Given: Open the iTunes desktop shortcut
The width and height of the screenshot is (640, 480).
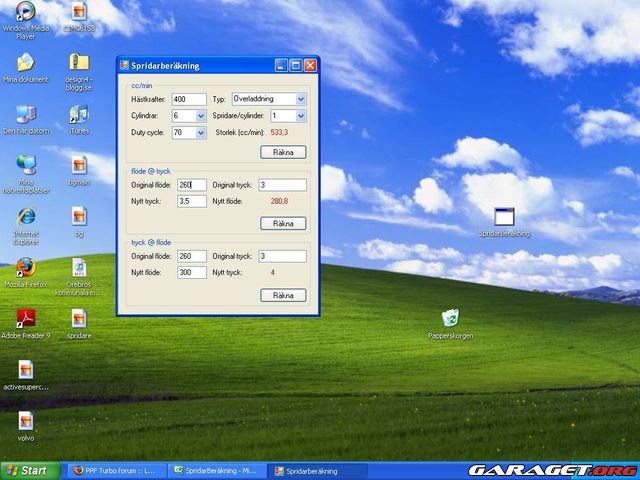Looking at the screenshot, I should click(x=79, y=114).
